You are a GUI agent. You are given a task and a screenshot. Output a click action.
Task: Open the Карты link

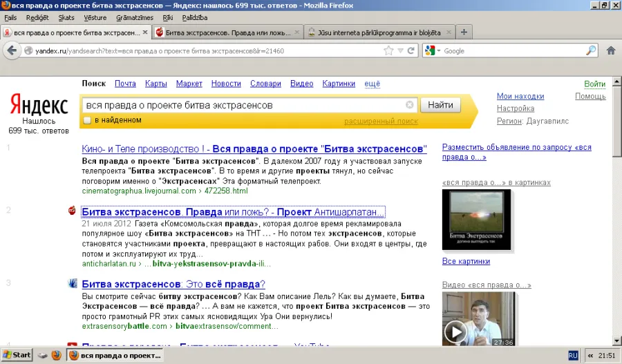pos(156,84)
